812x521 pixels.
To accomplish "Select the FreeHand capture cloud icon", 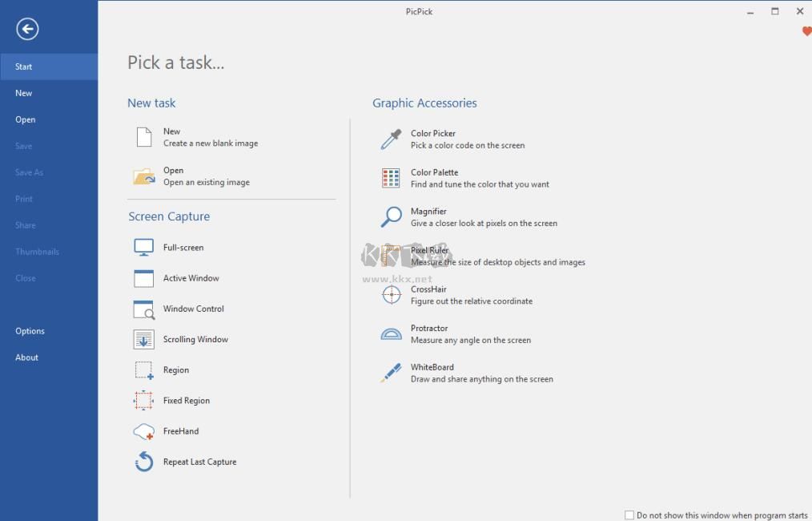I will pyautogui.click(x=144, y=432).
